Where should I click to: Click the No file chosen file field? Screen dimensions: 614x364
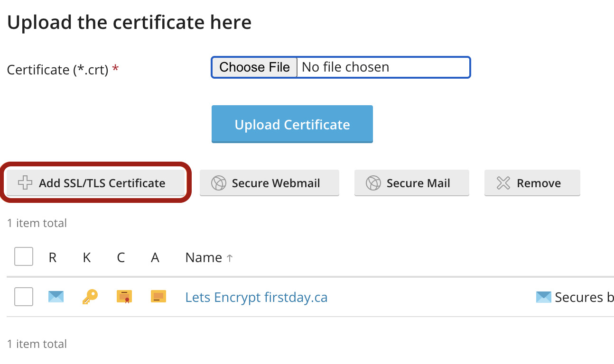[x=341, y=67]
